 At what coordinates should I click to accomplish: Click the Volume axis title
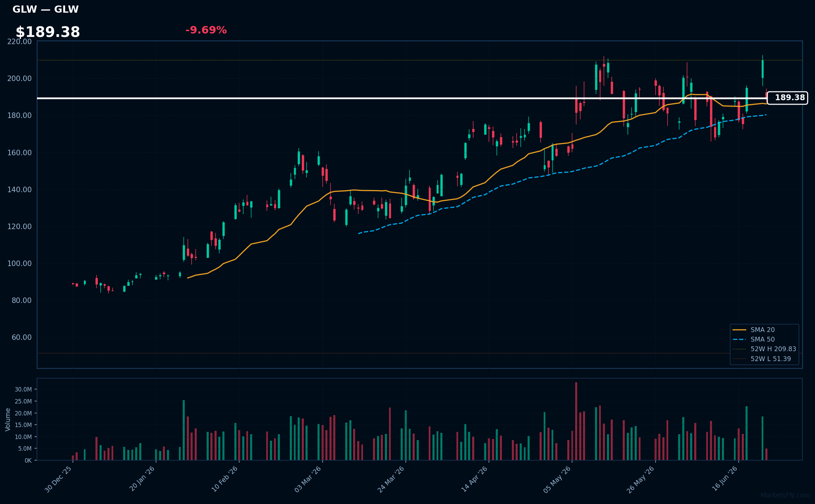[x=8, y=420]
